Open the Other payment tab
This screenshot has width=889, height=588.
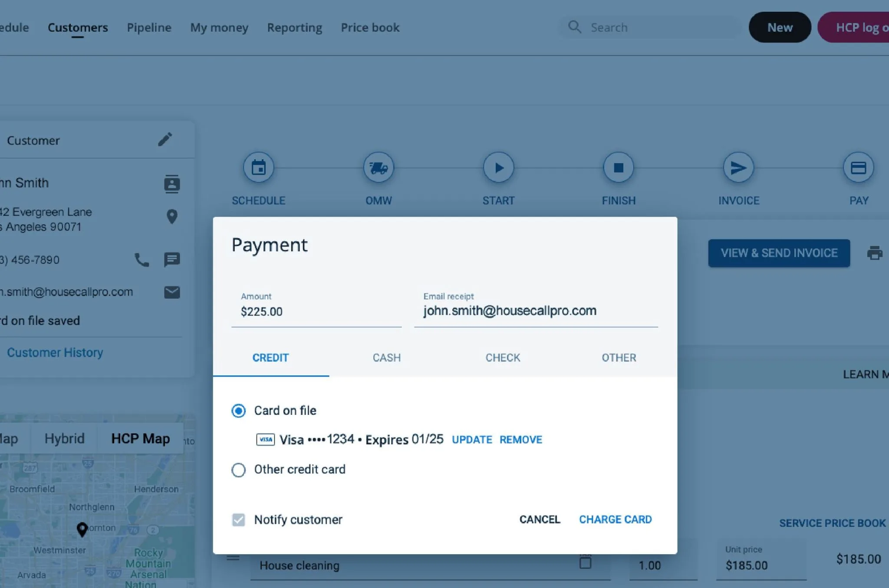(619, 358)
